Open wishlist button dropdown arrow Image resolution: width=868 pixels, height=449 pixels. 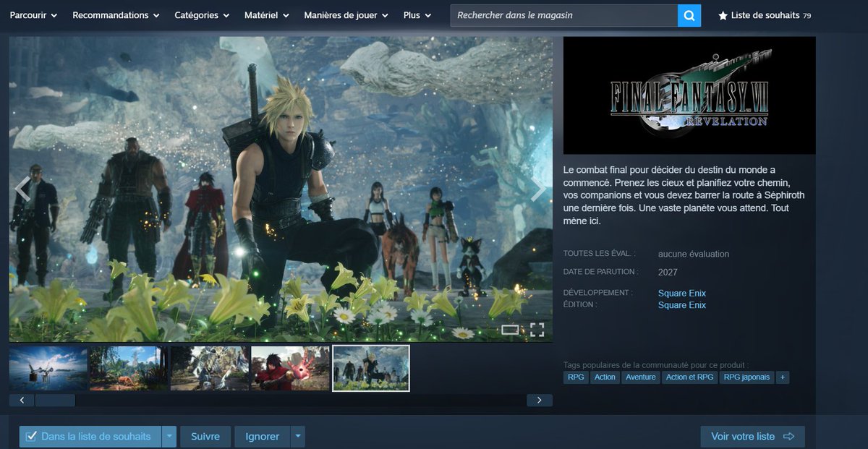pos(169,437)
